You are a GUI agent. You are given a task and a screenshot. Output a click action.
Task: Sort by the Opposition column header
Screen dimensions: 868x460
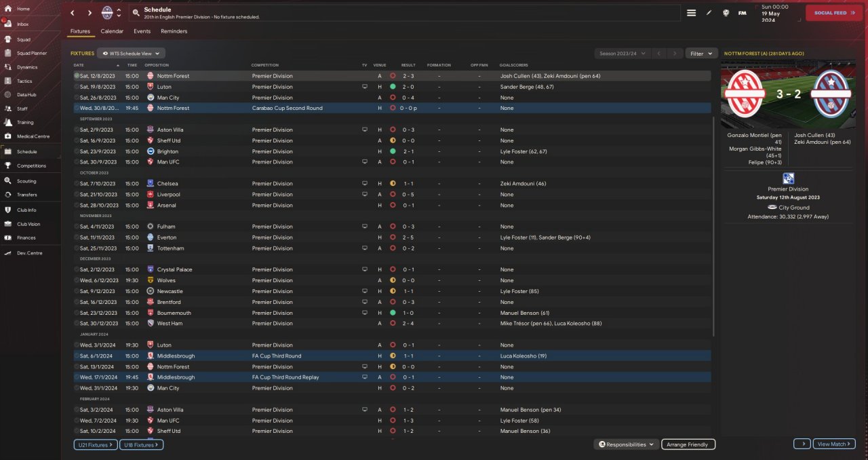click(157, 65)
